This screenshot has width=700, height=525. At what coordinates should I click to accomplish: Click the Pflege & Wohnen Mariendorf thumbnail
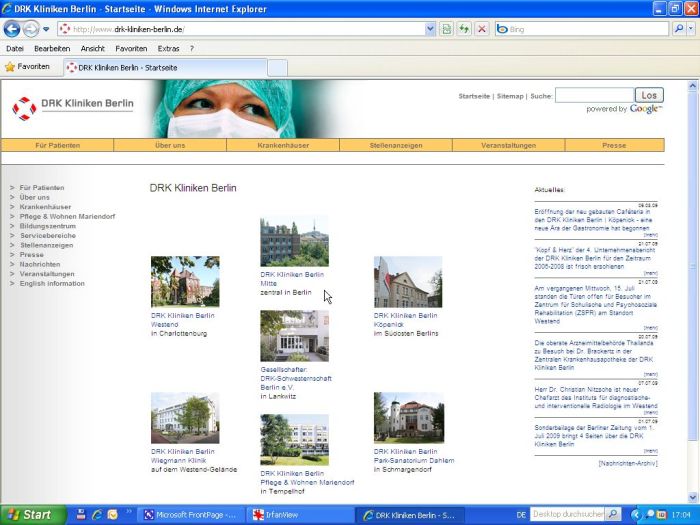tap(295, 440)
